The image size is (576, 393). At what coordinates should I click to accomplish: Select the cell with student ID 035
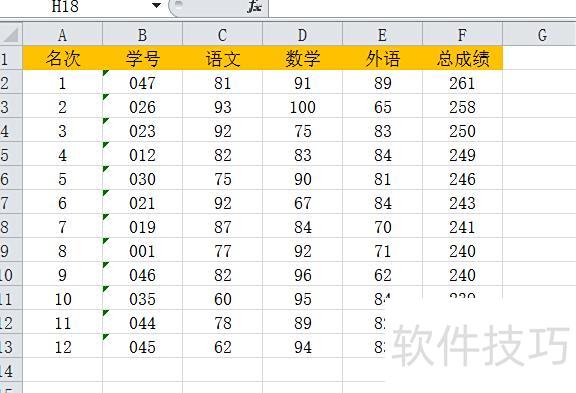tap(143, 299)
